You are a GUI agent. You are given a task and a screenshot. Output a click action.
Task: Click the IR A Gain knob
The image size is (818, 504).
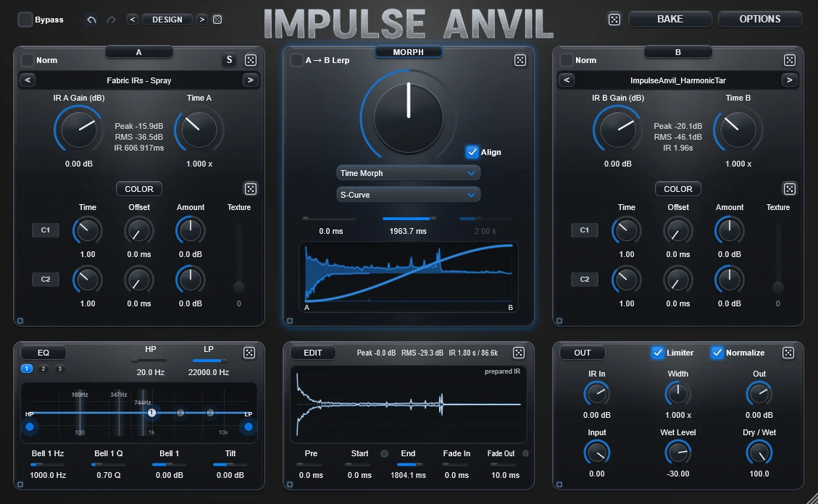(79, 130)
